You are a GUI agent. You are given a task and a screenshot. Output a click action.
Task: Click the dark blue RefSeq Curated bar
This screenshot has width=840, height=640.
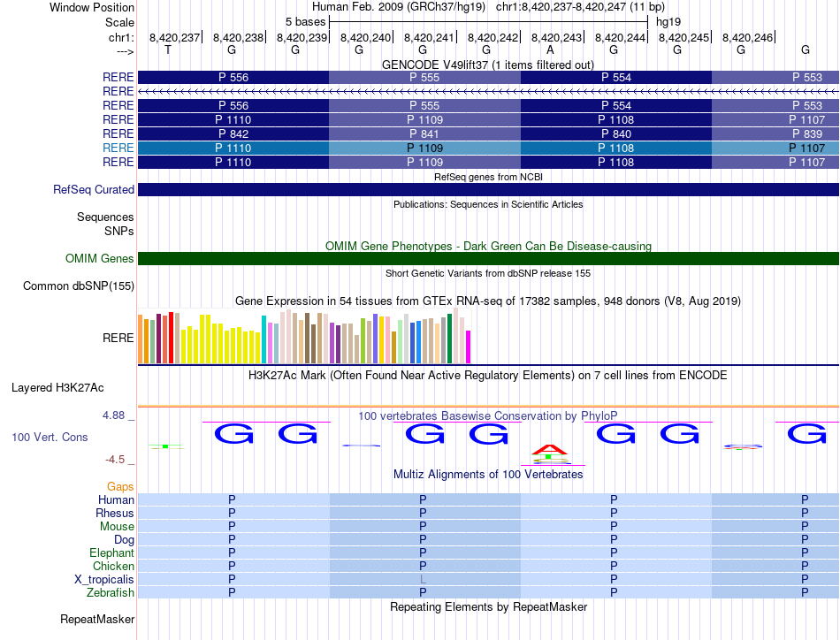coord(488,189)
